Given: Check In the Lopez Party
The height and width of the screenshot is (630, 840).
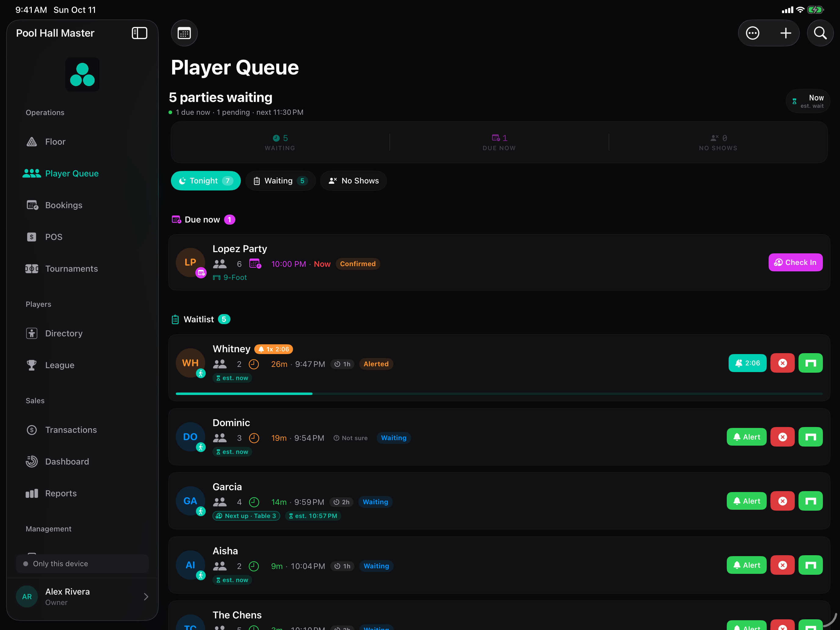Looking at the screenshot, I should coord(795,262).
